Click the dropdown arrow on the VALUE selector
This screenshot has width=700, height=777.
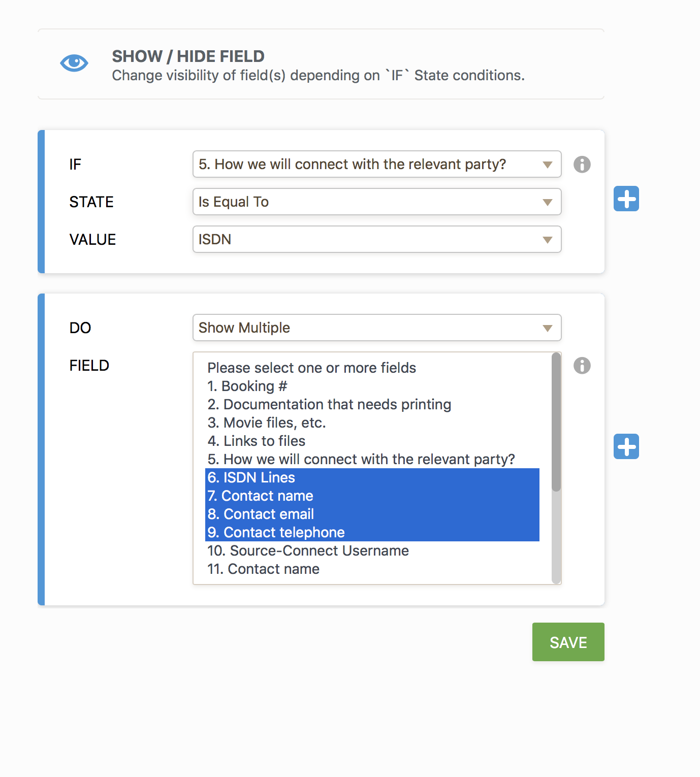pyautogui.click(x=547, y=239)
